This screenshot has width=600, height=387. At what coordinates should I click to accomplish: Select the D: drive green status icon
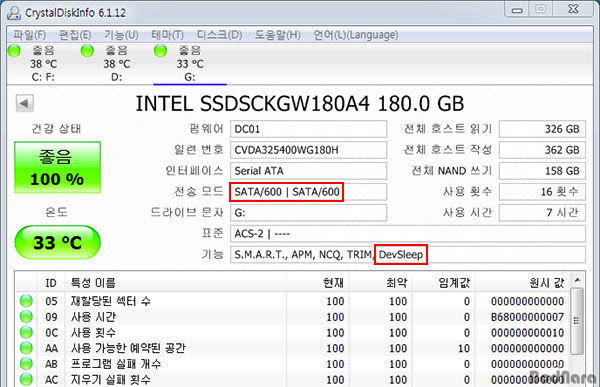click(87, 51)
